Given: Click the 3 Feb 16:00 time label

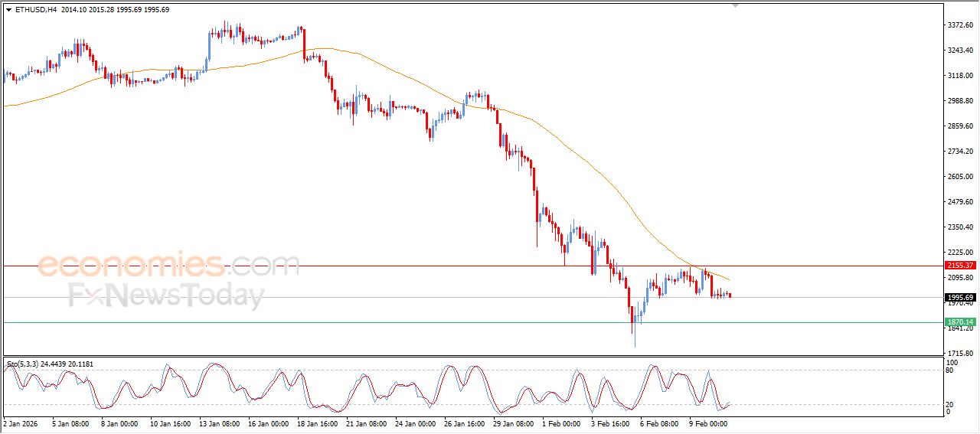Looking at the screenshot, I should click(x=609, y=423).
